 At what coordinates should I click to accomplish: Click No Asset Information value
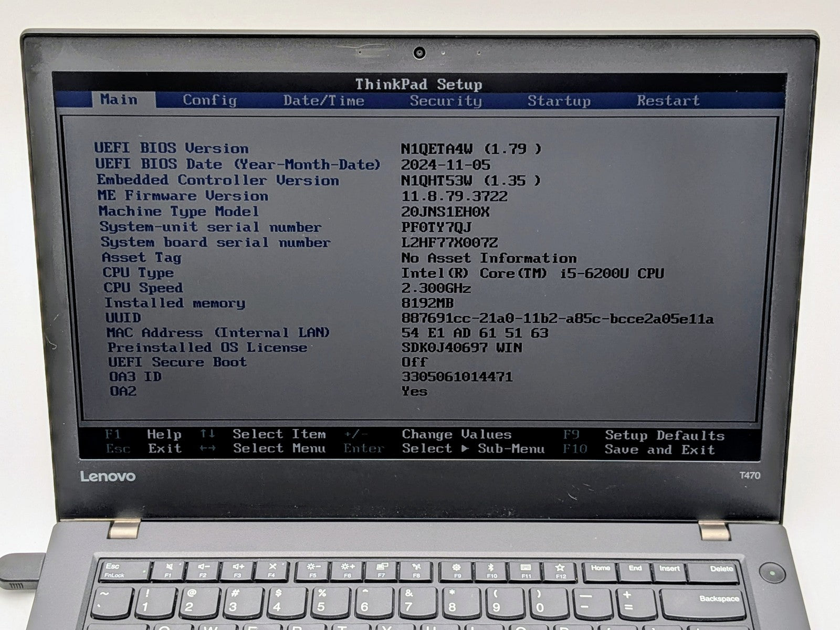[x=489, y=258]
